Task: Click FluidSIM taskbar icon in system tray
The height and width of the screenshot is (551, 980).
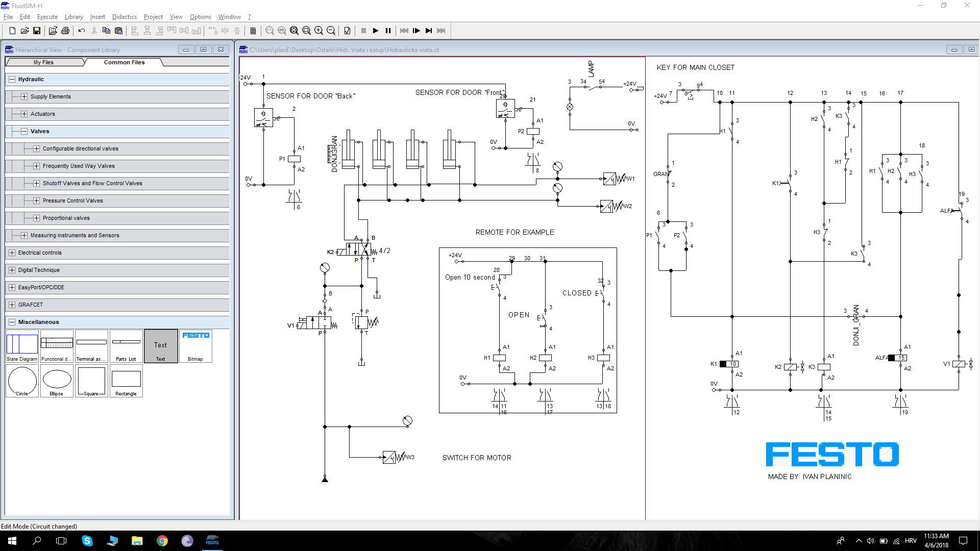Action: pos(213,541)
